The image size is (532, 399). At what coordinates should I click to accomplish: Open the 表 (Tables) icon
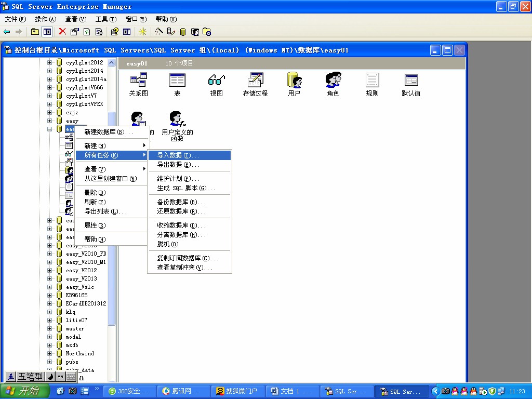pos(177,81)
